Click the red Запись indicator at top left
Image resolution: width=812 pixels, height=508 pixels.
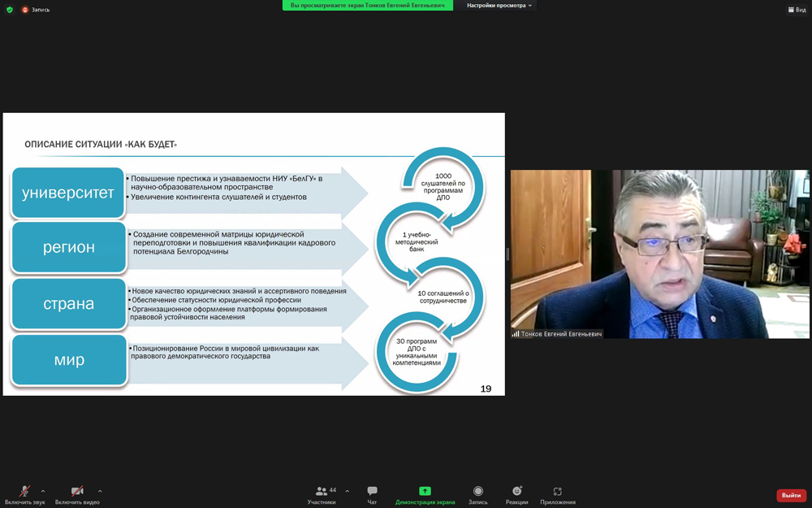[36, 10]
